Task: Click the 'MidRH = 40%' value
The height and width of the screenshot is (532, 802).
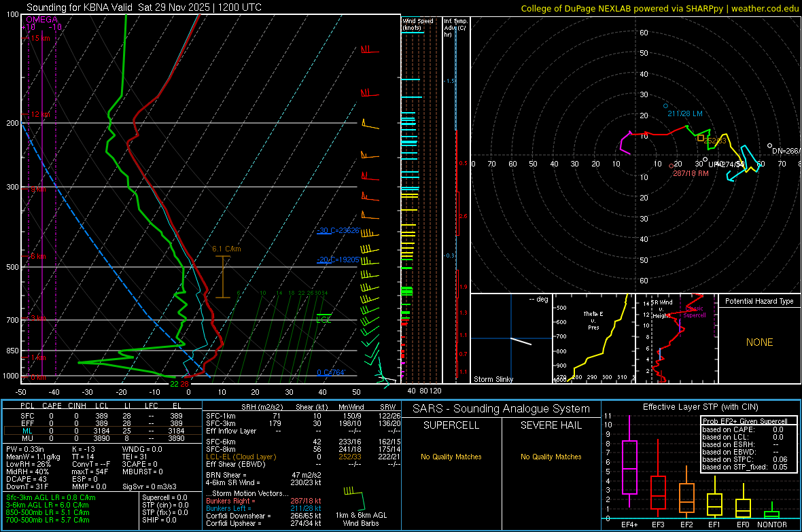Action: coord(28,472)
